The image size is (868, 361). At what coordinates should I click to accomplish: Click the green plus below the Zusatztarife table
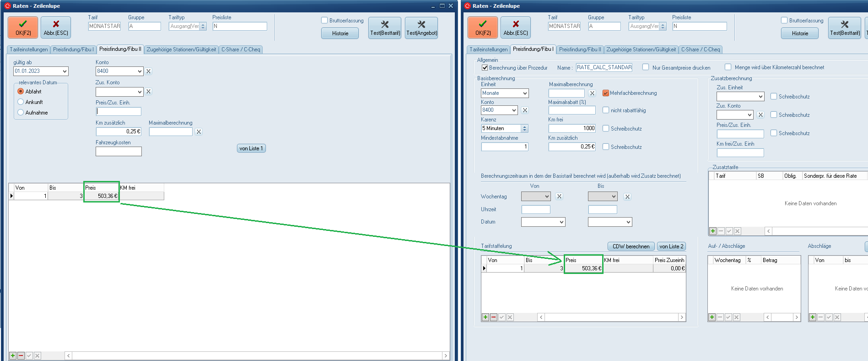pyautogui.click(x=713, y=231)
